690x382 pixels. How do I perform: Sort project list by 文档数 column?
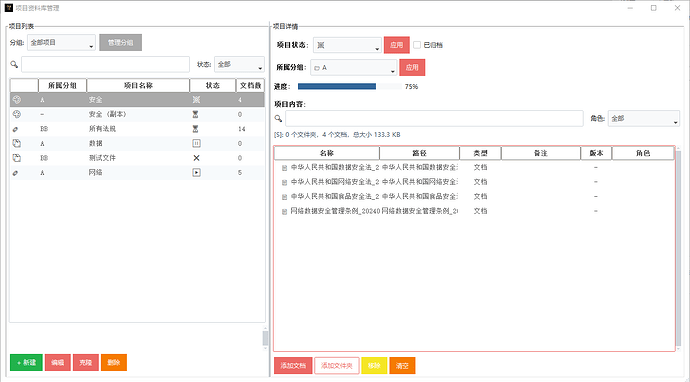point(250,85)
